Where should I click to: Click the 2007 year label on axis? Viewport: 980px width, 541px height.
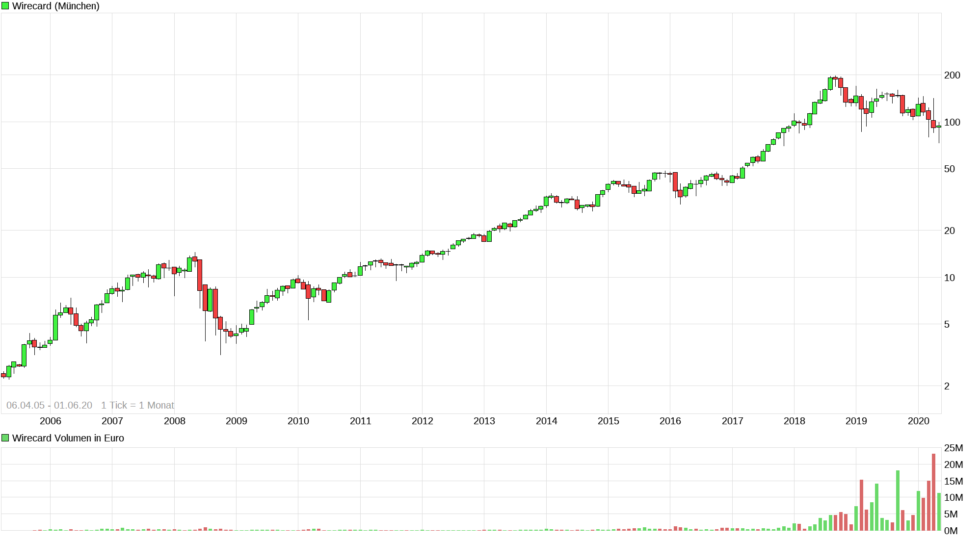(112, 421)
